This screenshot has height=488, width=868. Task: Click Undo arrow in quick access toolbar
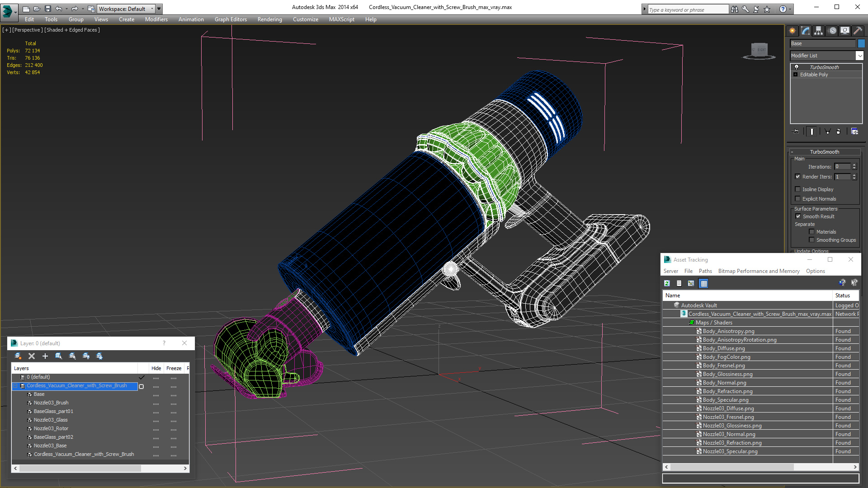pos(59,9)
